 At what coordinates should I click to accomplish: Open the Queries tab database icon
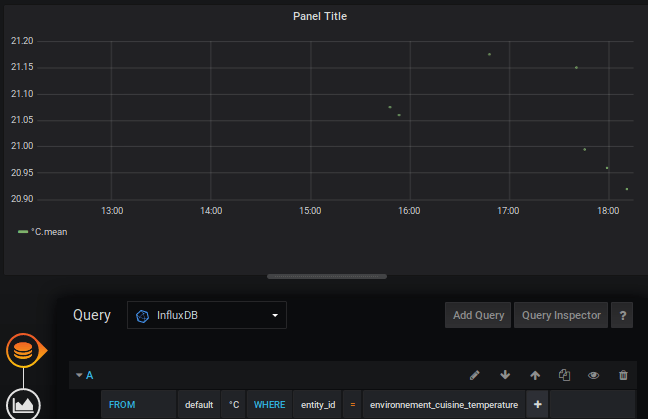click(23, 351)
